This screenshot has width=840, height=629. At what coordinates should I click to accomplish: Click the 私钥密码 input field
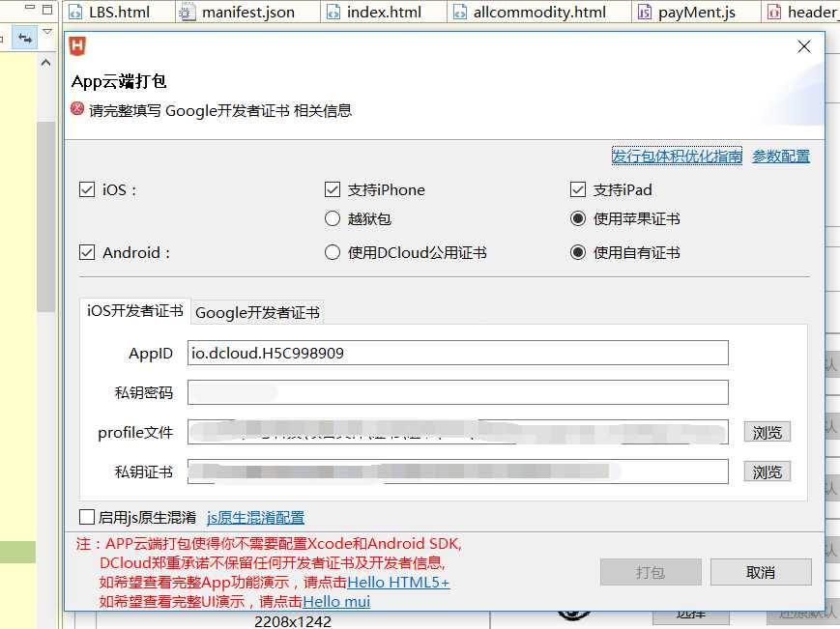pyautogui.click(x=458, y=392)
